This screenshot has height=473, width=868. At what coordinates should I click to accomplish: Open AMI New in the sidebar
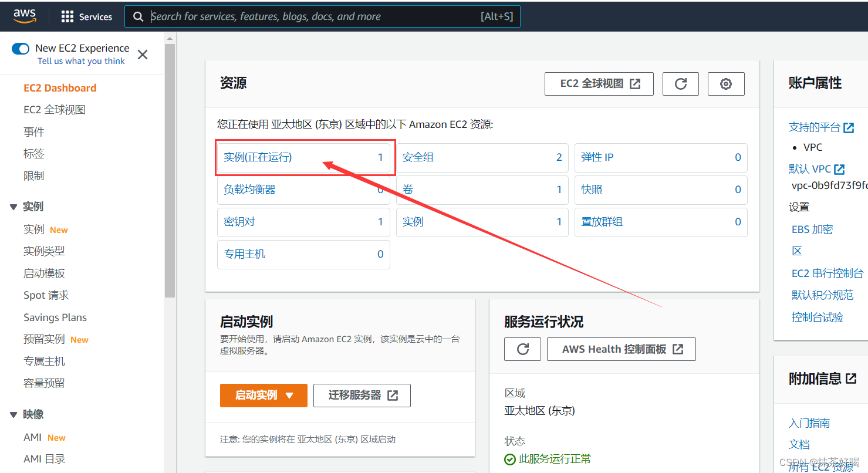45,437
